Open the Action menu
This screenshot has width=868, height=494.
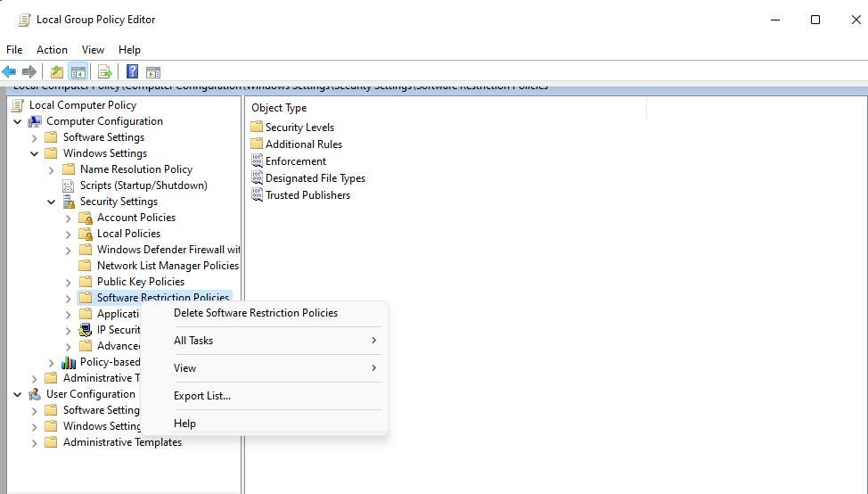coord(52,50)
